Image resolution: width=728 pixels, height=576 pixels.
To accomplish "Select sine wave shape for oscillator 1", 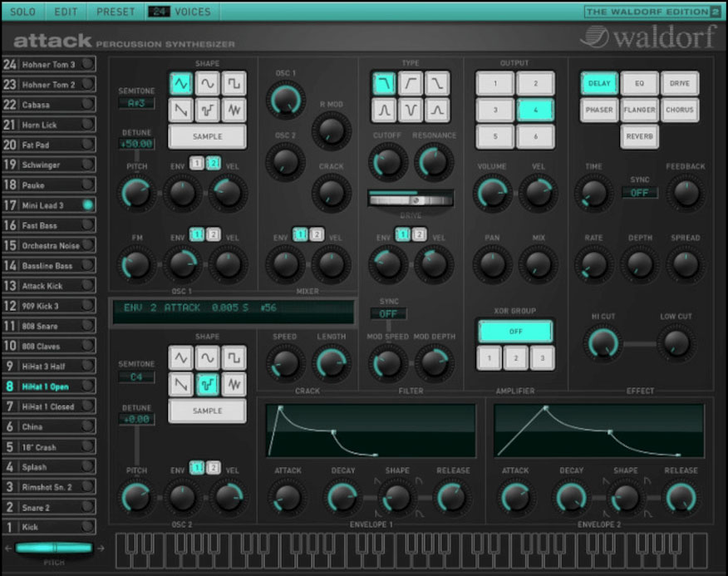I will [208, 83].
